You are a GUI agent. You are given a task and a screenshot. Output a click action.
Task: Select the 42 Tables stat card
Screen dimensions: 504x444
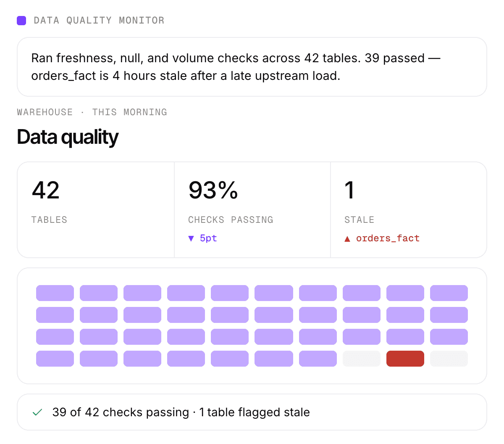coord(96,210)
